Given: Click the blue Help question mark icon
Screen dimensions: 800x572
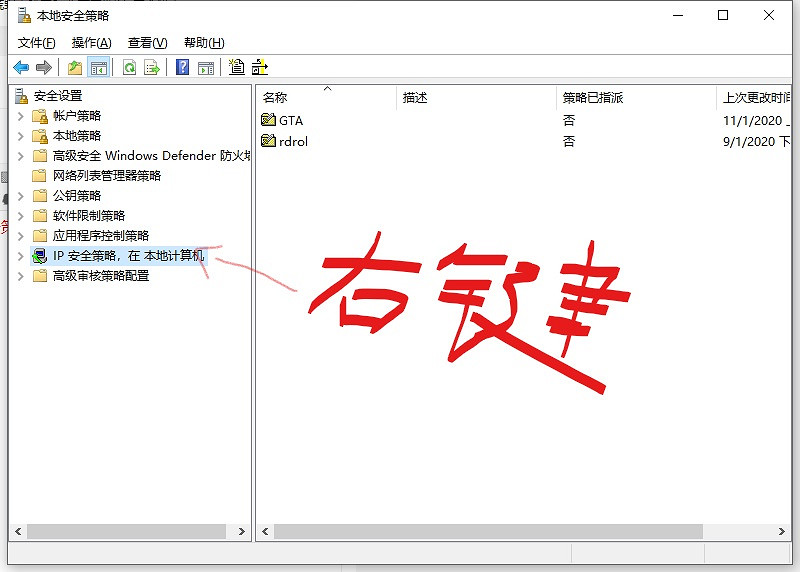Looking at the screenshot, I should click(182, 68).
